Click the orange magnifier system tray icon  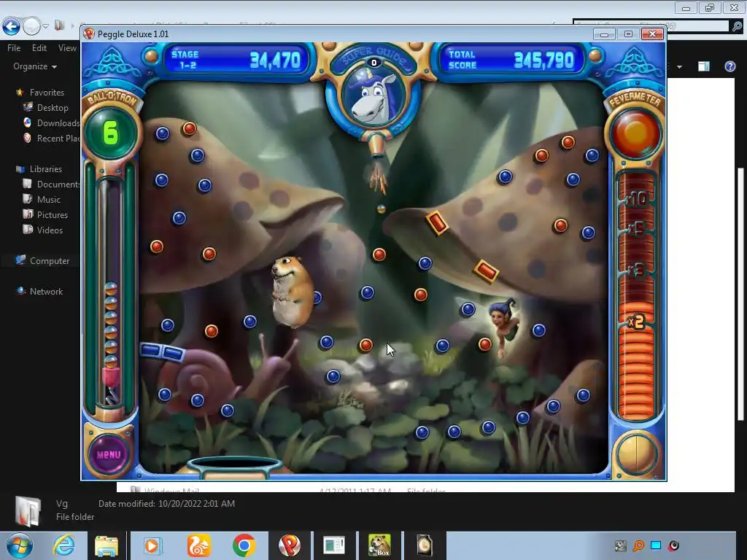click(638, 545)
